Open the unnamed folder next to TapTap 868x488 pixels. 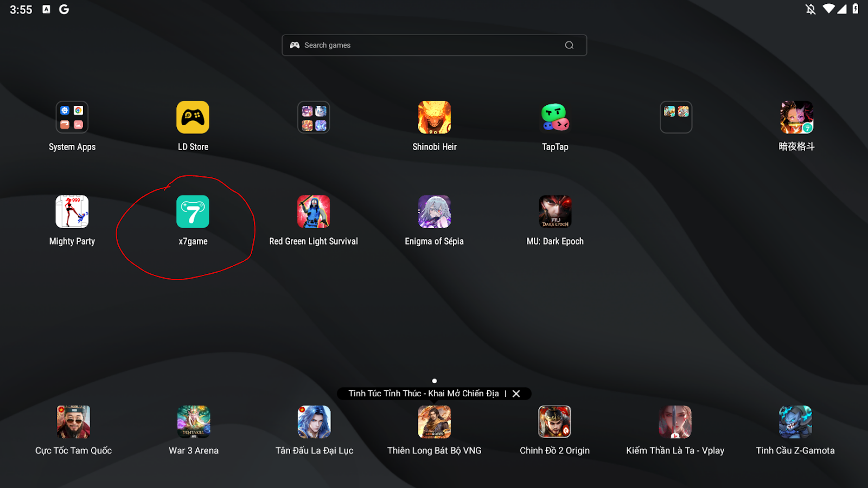[676, 117]
